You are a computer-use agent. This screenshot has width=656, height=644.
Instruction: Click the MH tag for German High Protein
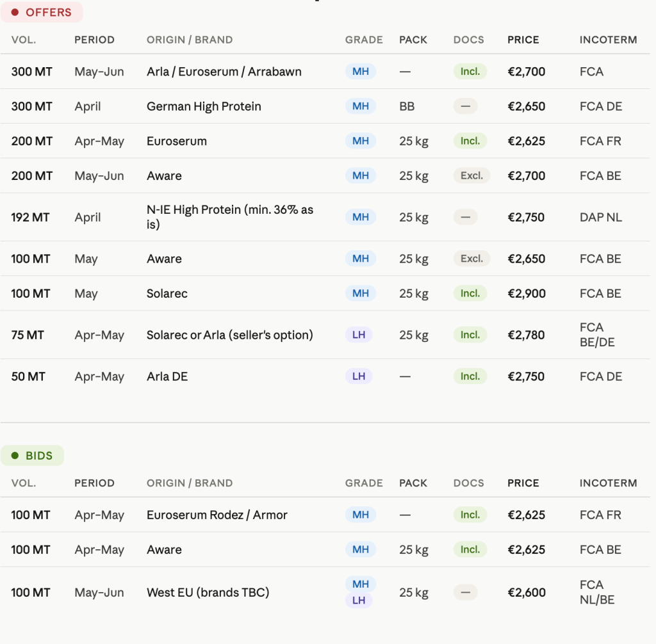click(360, 106)
